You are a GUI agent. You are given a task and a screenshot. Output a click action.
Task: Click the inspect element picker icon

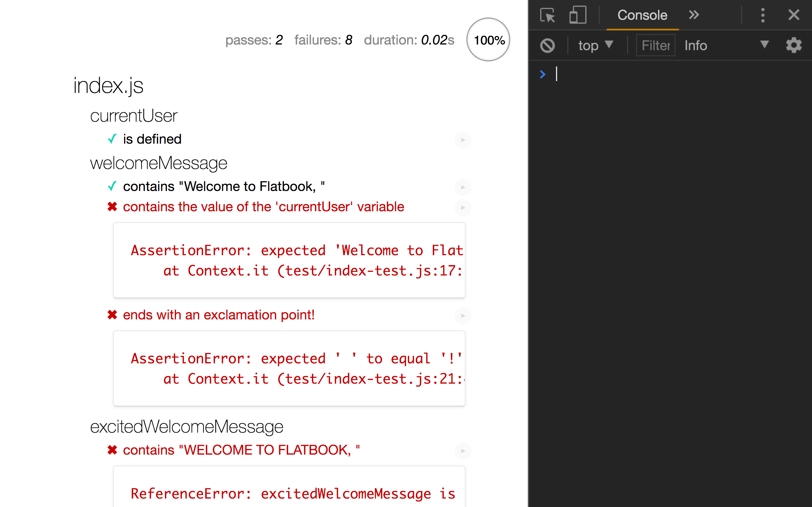click(547, 15)
